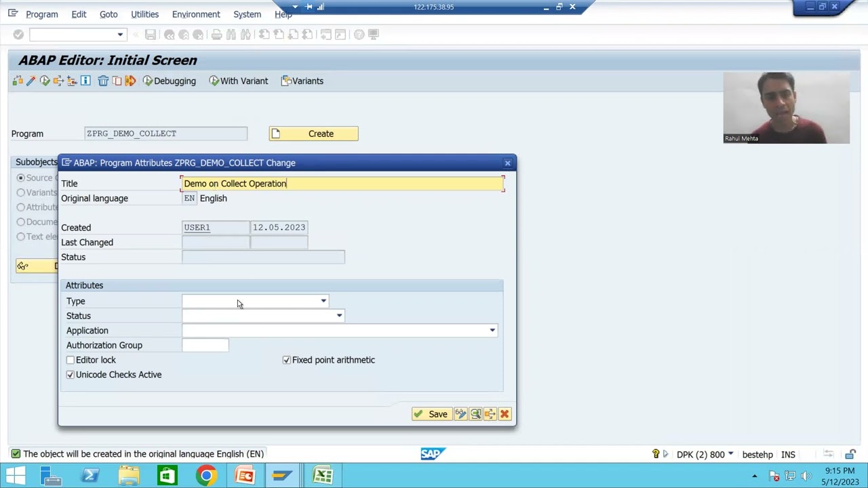This screenshot has width=868, height=488.
Task: Click yellow key icon in status bar
Action: [656, 454]
